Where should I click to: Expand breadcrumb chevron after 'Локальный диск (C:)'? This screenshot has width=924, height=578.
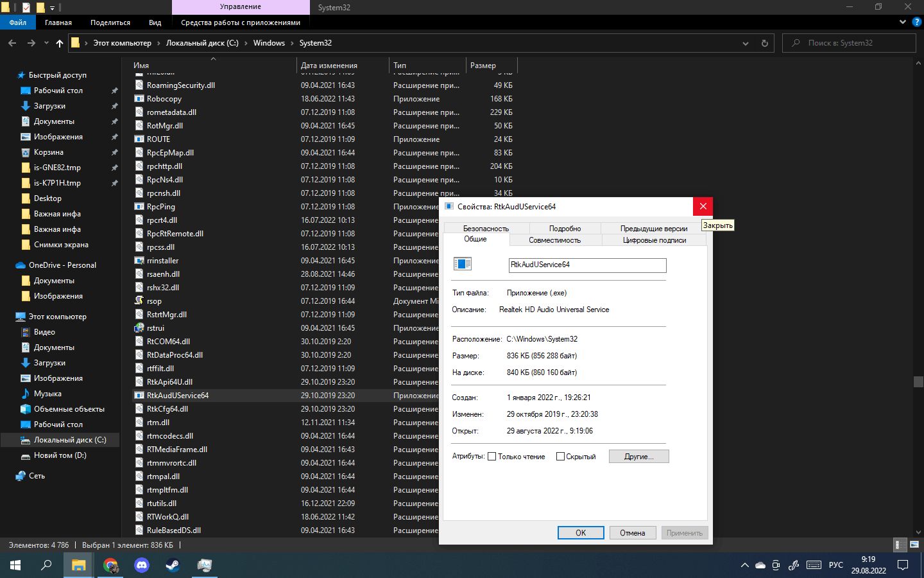pos(246,43)
